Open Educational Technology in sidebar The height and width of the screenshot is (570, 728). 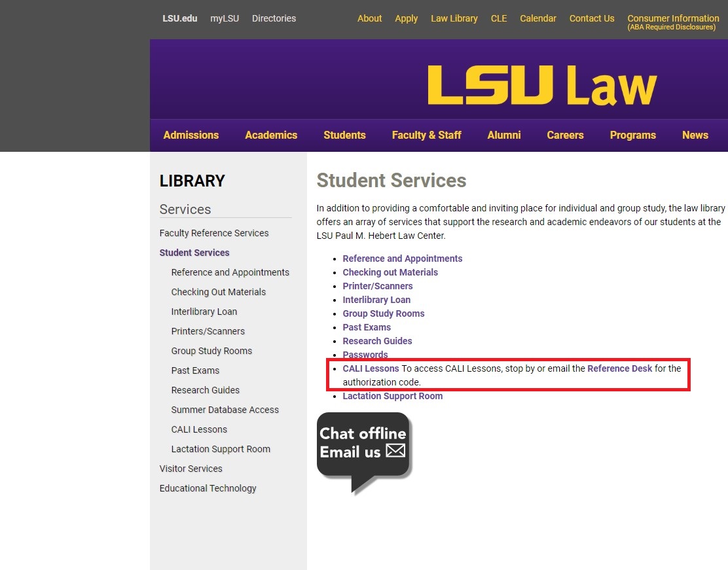(x=208, y=488)
